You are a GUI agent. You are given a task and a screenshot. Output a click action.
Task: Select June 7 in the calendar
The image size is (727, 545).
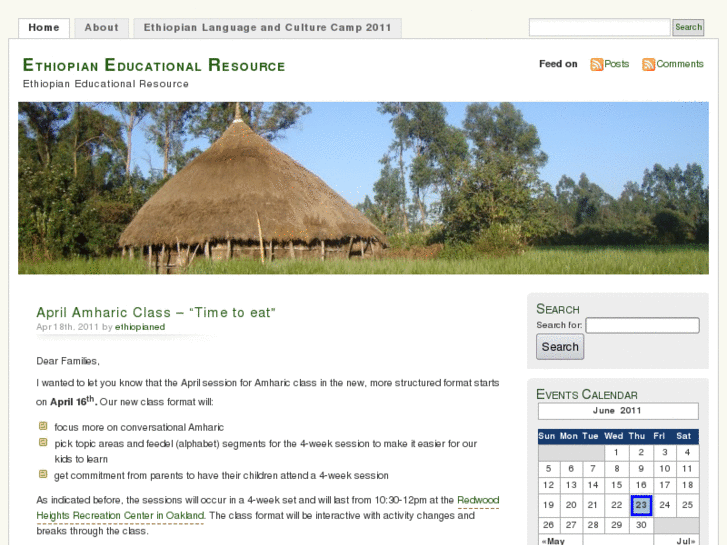[x=593, y=468]
